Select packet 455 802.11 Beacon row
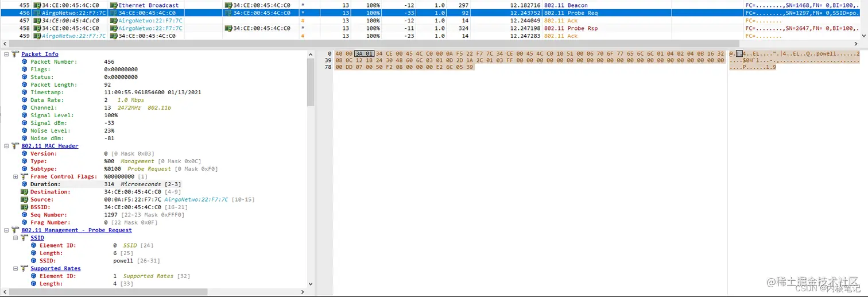The width and height of the screenshot is (868, 297). 434,5
